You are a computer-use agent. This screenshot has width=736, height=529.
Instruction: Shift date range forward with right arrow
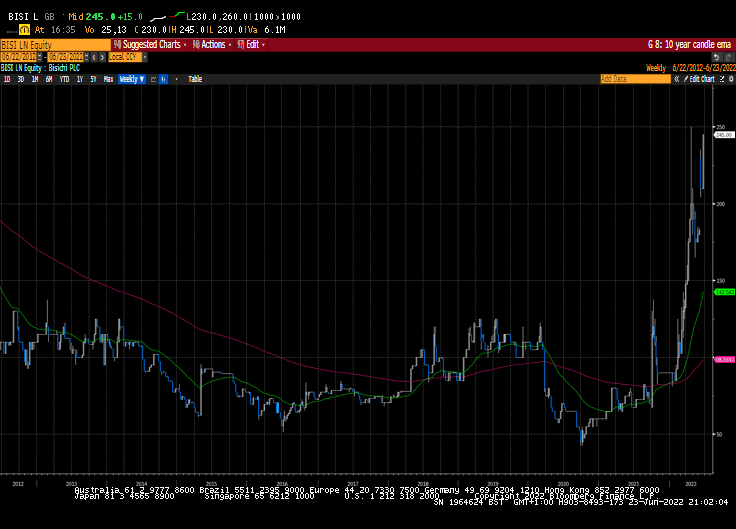[101, 56]
